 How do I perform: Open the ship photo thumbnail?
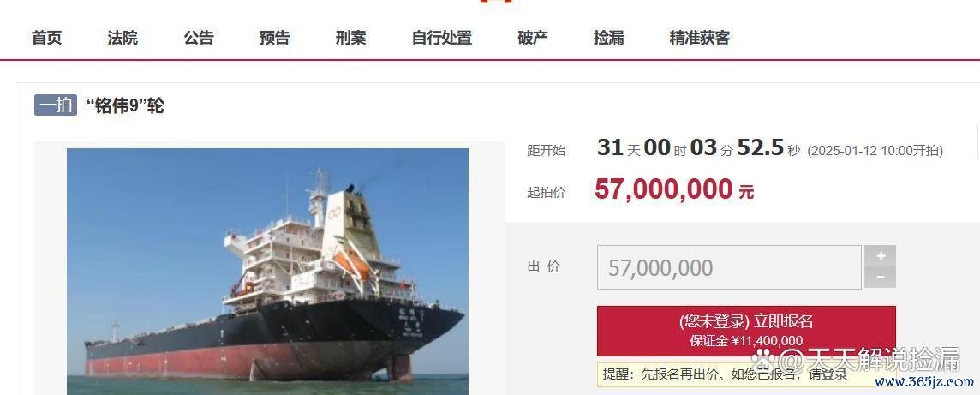pyautogui.click(x=267, y=272)
